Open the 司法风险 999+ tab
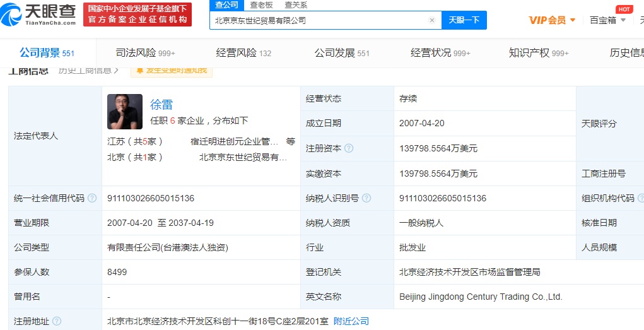Viewport: 644px width, 330px height. click(146, 53)
